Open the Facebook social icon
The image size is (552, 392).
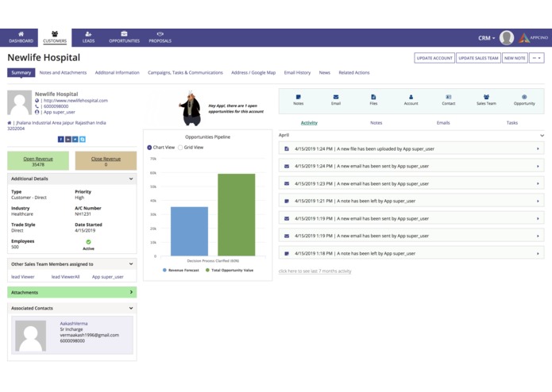pos(61,139)
